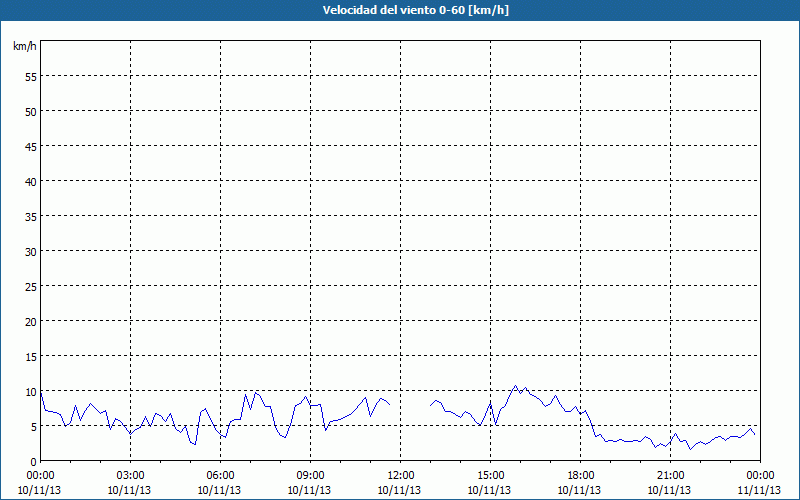This screenshot has height=500, width=800.
Task: Click the 25 y-axis tick label
Action: tap(31, 286)
